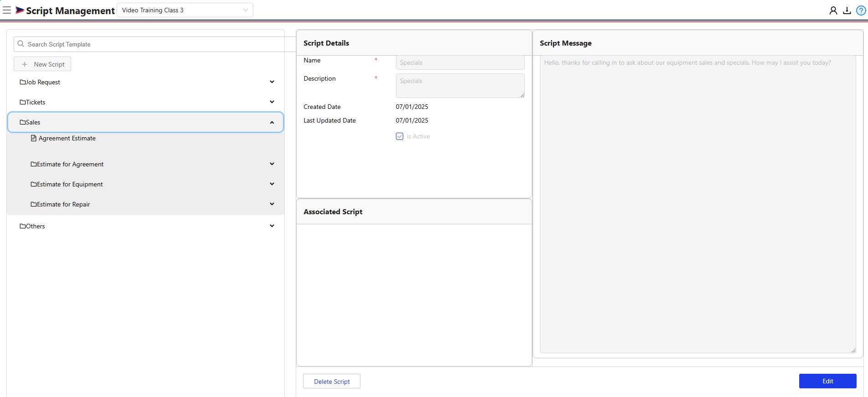Viewport: 868px width, 397px height.
Task: Click the Name field showing Specials
Action: point(460,62)
